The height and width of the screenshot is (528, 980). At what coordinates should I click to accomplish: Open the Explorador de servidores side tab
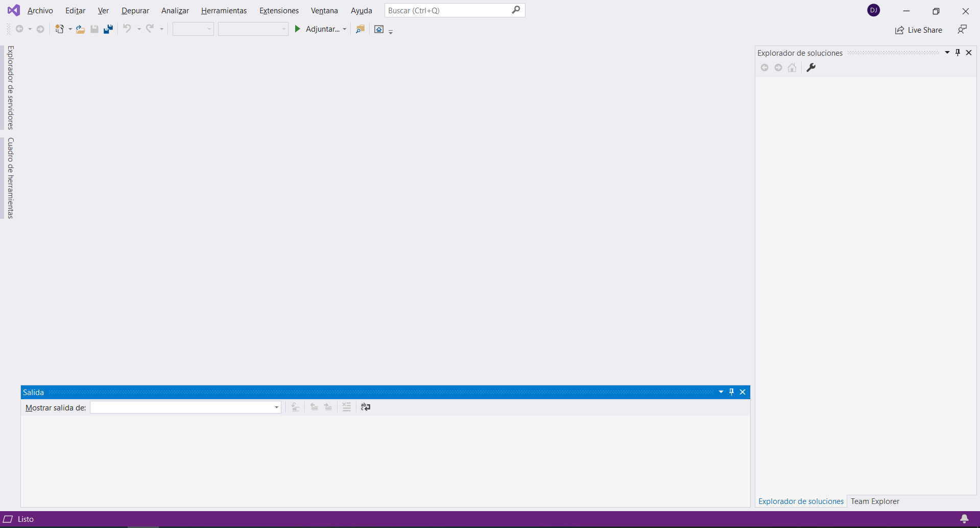pyautogui.click(x=10, y=87)
